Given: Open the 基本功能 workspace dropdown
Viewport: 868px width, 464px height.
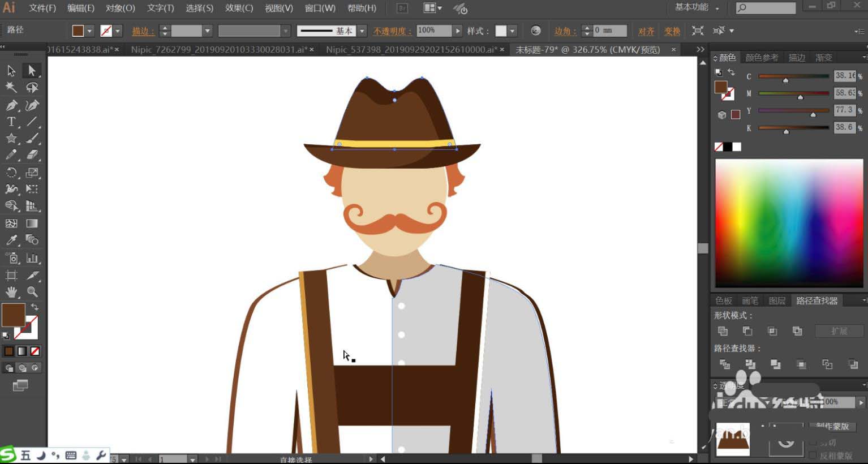Looking at the screenshot, I should (697, 8).
